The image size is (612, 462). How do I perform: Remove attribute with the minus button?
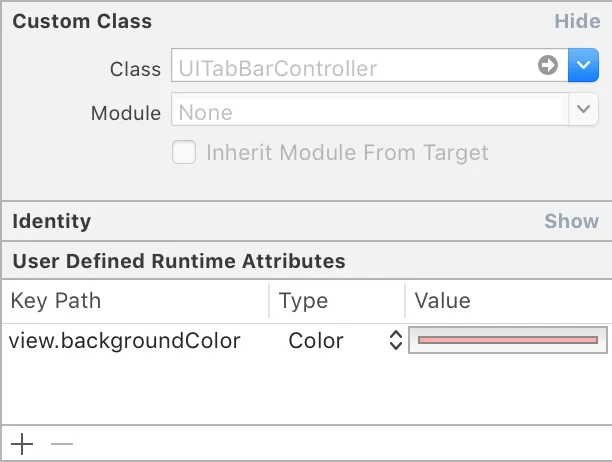62,443
